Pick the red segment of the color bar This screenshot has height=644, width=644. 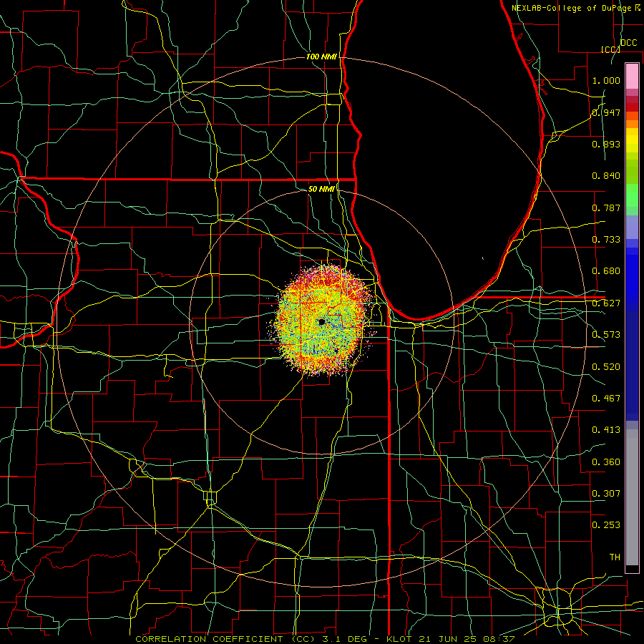pos(632,107)
